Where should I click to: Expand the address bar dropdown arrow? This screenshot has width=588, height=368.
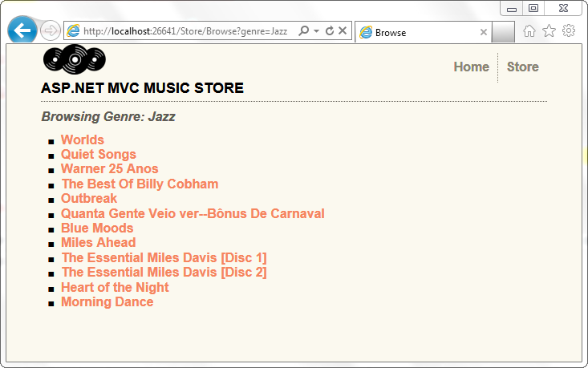316,31
